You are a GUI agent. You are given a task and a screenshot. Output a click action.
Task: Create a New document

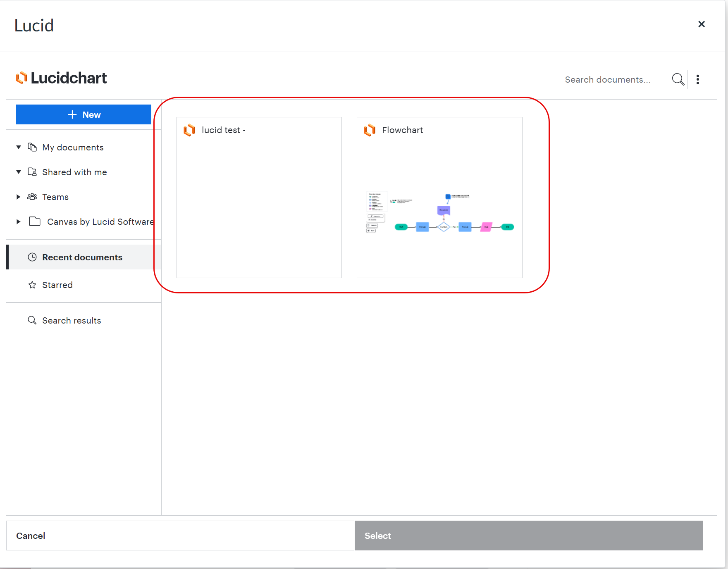(x=84, y=114)
